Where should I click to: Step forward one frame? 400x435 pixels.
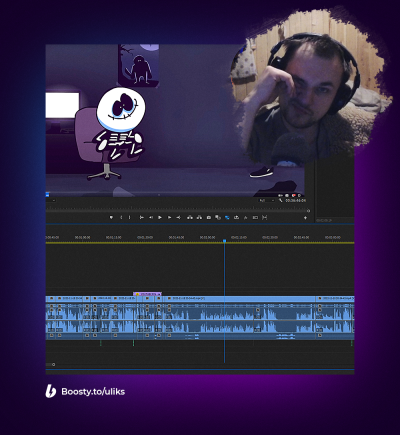169,217
